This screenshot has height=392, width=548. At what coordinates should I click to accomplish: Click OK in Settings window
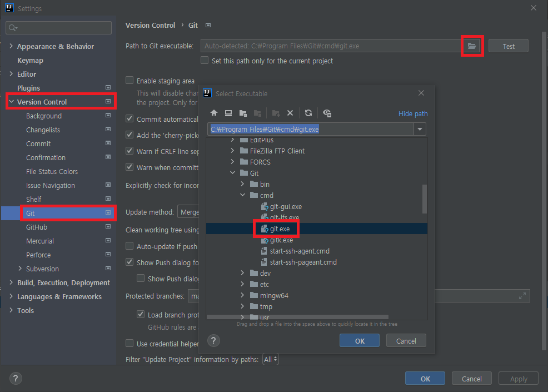tap(425, 378)
